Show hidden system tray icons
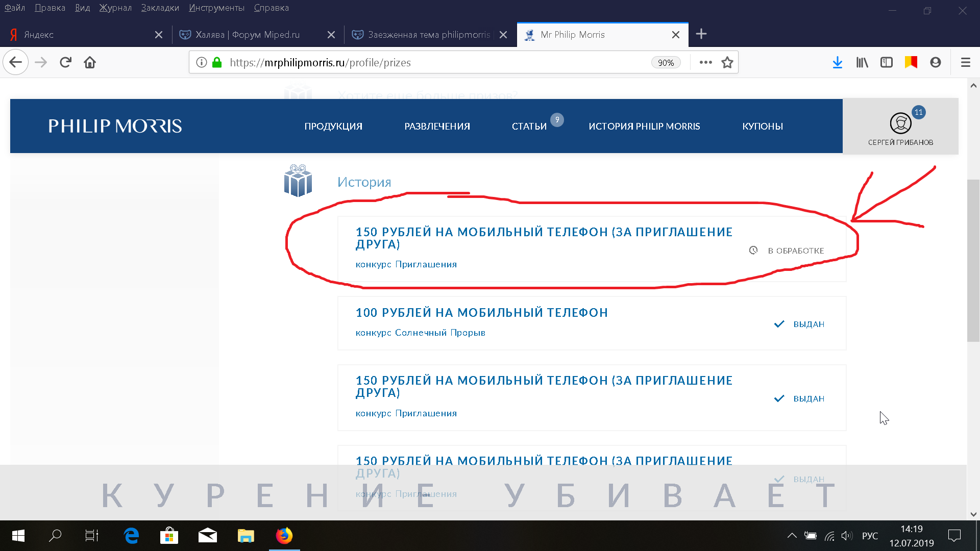Image resolution: width=980 pixels, height=551 pixels. click(x=792, y=536)
